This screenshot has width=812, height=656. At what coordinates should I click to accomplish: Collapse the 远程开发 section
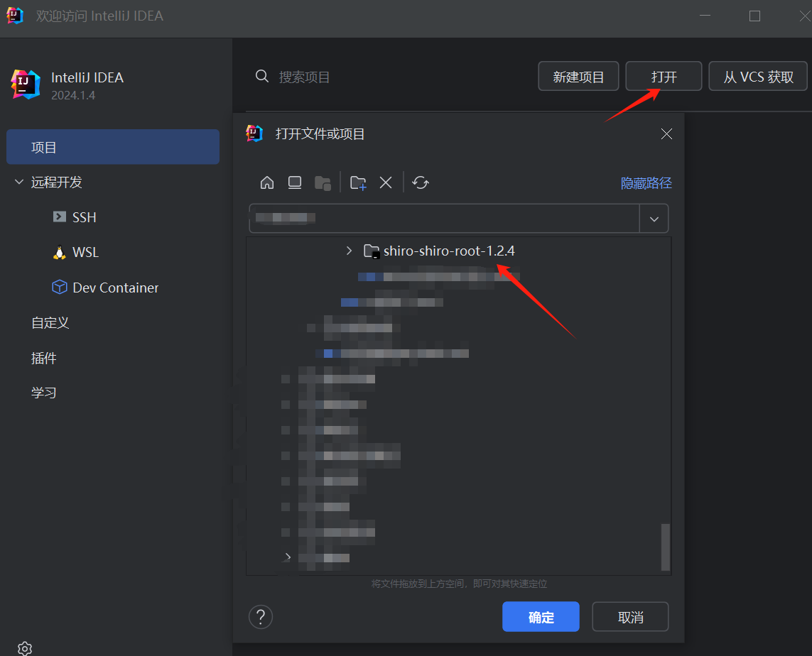tap(18, 182)
